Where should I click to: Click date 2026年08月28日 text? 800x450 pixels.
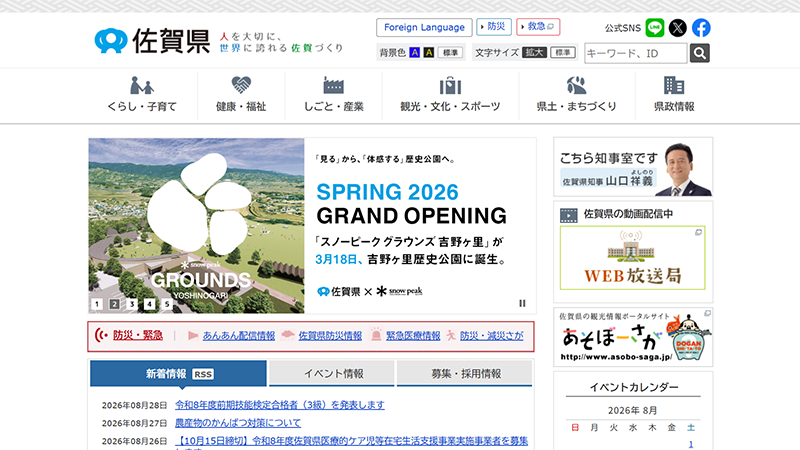click(134, 406)
